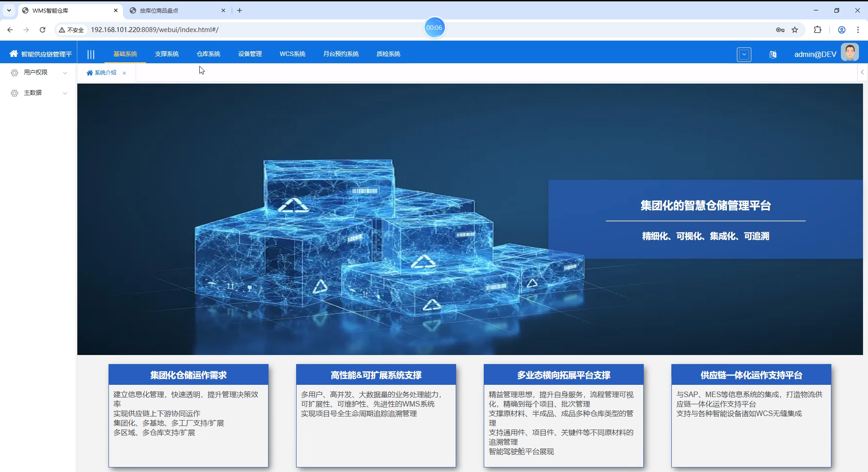The image size is (868, 472).
Task: Select the language translation icon
Action: (773, 54)
